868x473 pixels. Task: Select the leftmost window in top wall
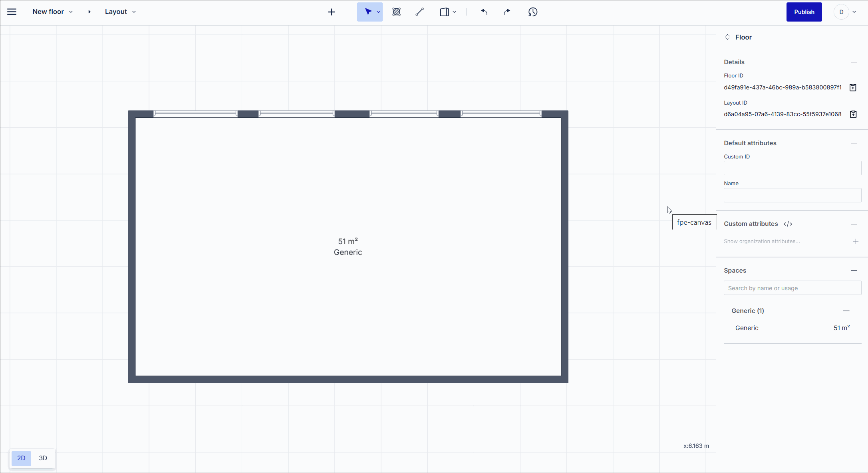coord(196,114)
